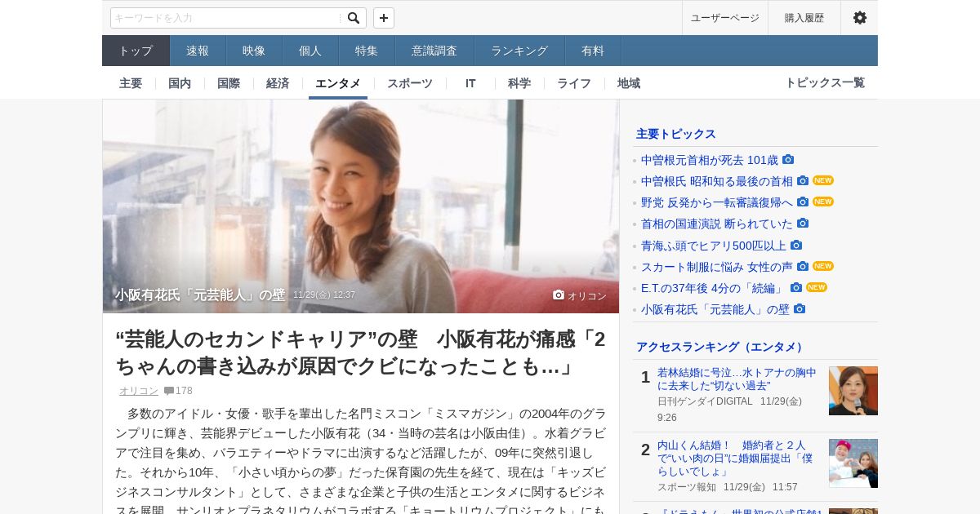Click thumbnail of ranking 2 内山くん article
The width and height of the screenshot is (980, 514).
[853, 463]
